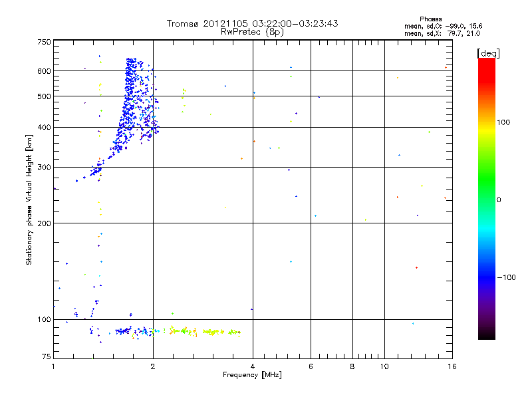Click the y-axis tick label '600'
This screenshot has height=399, width=532.
tap(44, 71)
